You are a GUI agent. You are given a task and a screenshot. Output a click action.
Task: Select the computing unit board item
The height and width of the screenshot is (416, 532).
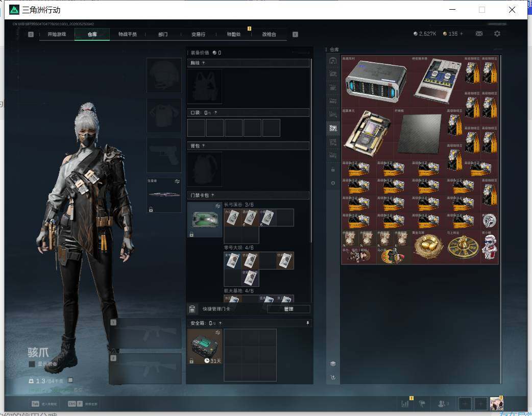coord(368,134)
